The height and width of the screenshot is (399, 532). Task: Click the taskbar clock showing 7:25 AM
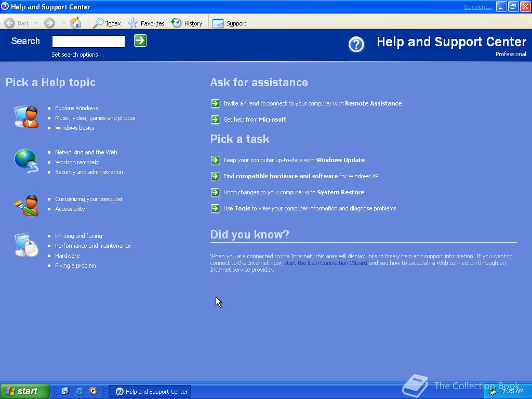[x=513, y=391]
